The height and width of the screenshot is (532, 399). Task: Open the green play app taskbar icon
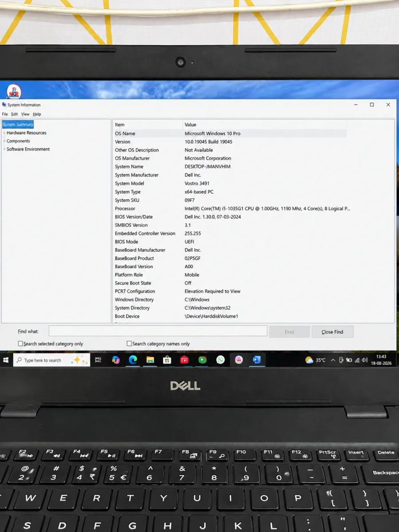pos(203,360)
